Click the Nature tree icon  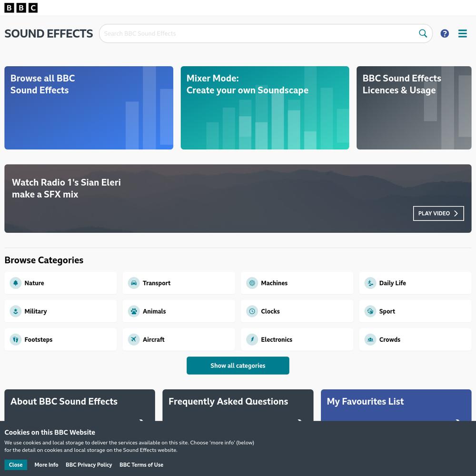coord(16,283)
